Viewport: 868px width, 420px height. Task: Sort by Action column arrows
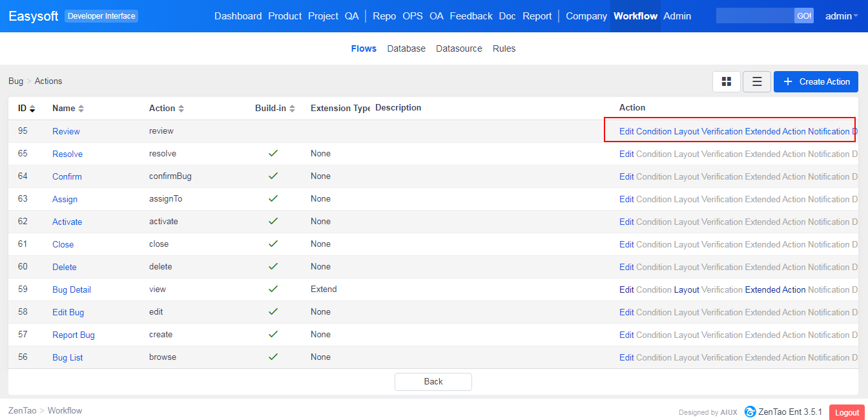[181, 109]
